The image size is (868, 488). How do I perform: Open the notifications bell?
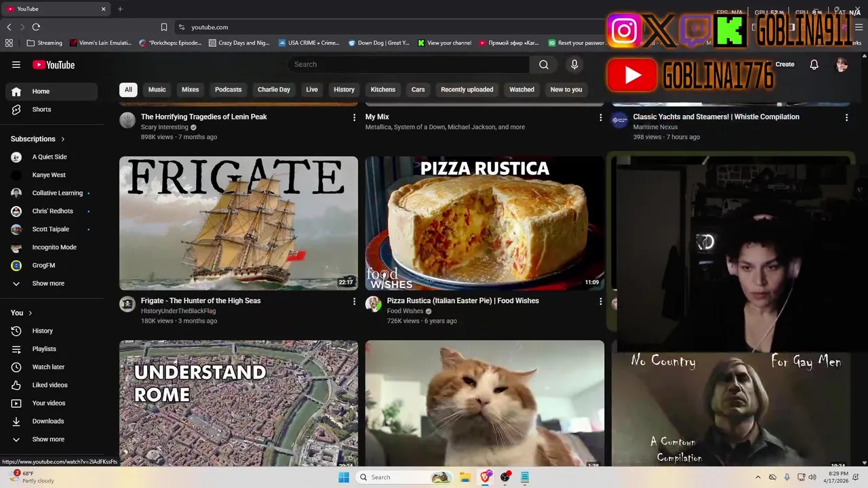pyautogui.click(x=814, y=64)
